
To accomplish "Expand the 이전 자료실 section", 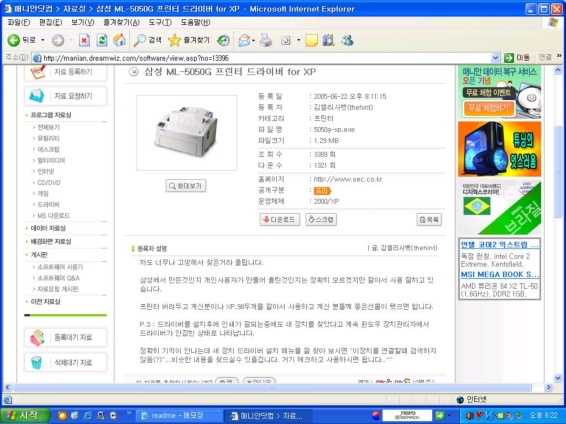I will [x=45, y=301].
